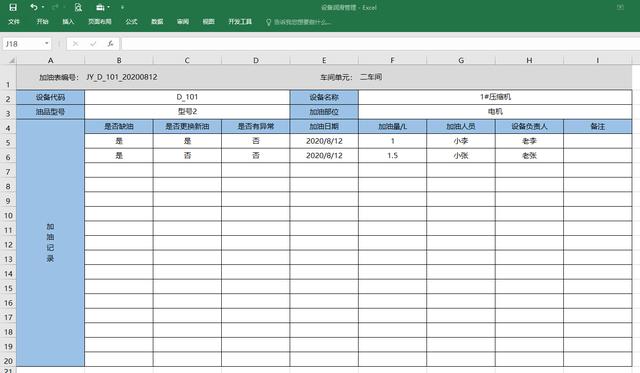
Task: Click the 二车间 workshop cell
Action: click(x=371, y=77)
